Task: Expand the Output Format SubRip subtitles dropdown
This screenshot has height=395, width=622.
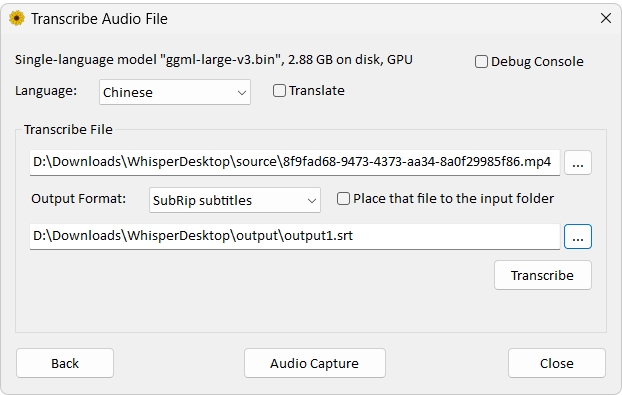Action: tap(235, 200)
